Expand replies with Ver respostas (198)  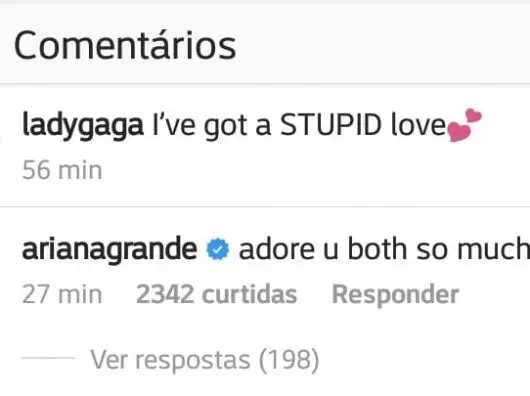204,360
